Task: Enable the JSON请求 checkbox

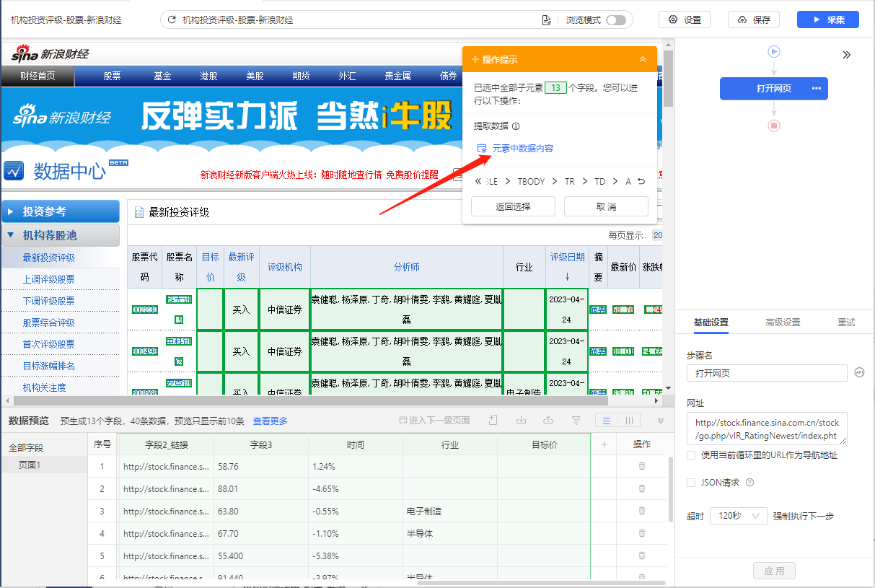Action: [691, 483]
